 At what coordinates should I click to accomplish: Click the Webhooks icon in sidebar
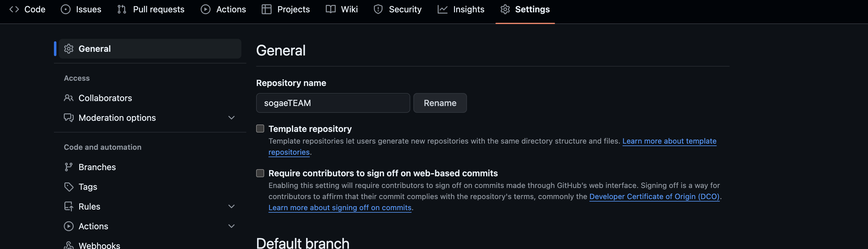(69, 245)
